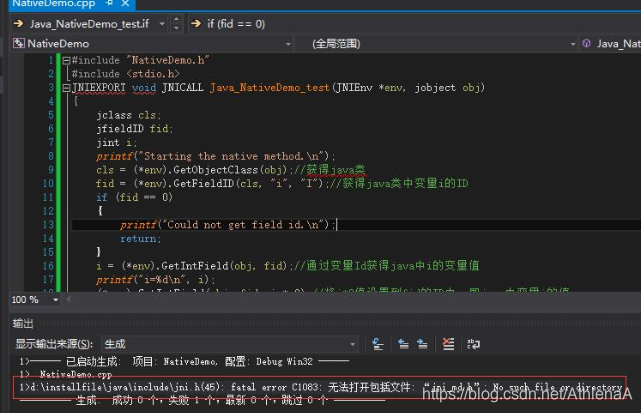Click the GetIntField(obj, fid) line
This screenshot has height=413, width=643.
pyautogui.click(x=287, y=266)
